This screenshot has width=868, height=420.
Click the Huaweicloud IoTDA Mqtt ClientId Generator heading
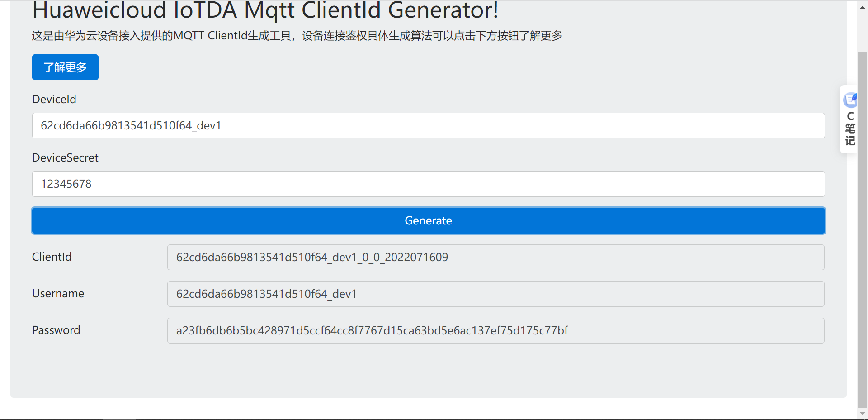point(265,10)
